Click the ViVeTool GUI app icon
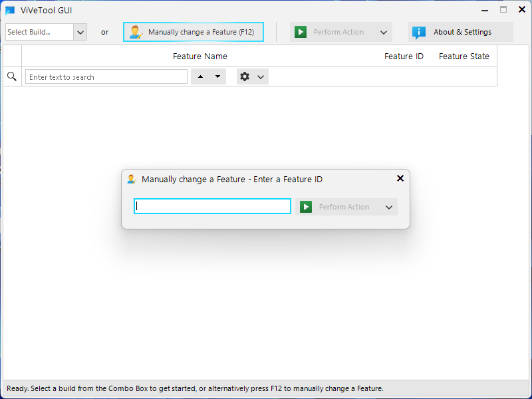Viewport: 532px width, 399px height. click(10, 10)
